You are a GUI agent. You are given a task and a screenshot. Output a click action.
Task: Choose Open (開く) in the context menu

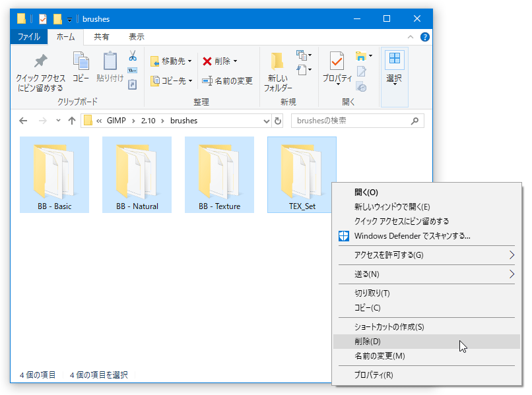click(427, 193)
